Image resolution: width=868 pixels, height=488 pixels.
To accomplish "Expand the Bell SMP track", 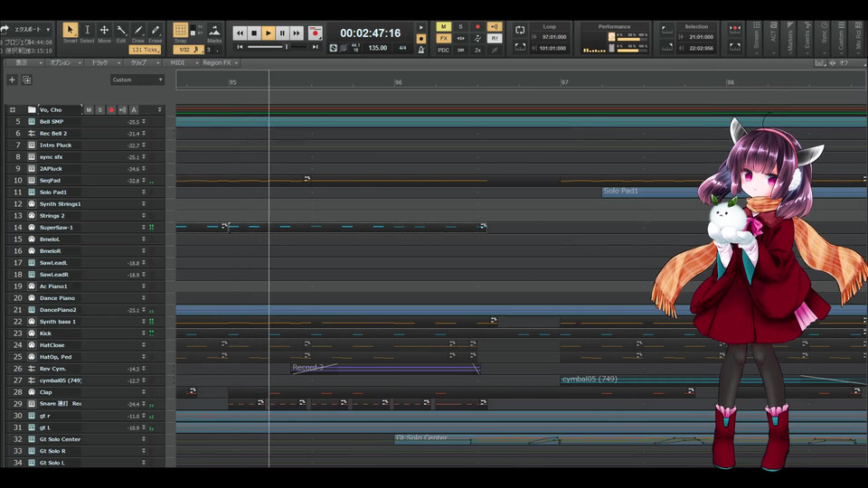I will click(144, 122).
